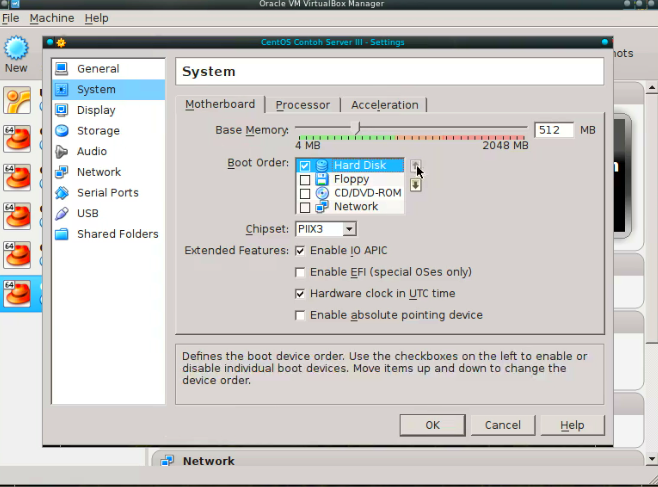Click the Audio speaker icon
658x487 pixels.
coord(62,151)
